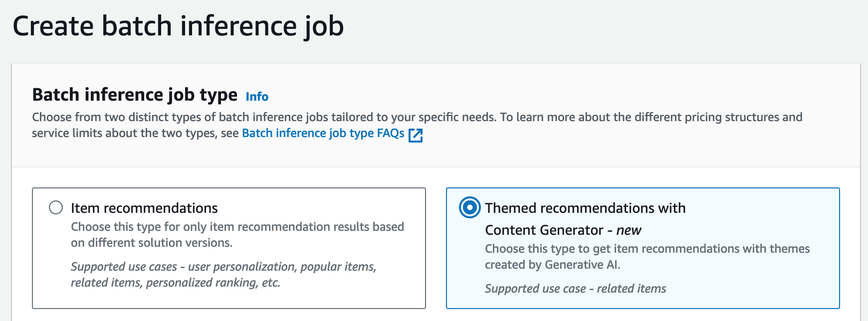This screenshot has height=321, width=868.
Task: Click the italic "new" label
Action: point(629,230)
